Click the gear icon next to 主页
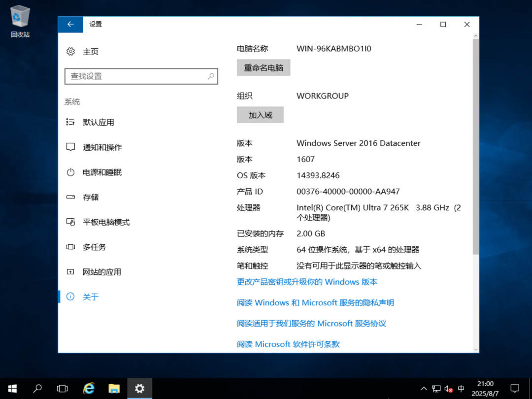This screenshot has width=532, height=399. pos(70,52)
